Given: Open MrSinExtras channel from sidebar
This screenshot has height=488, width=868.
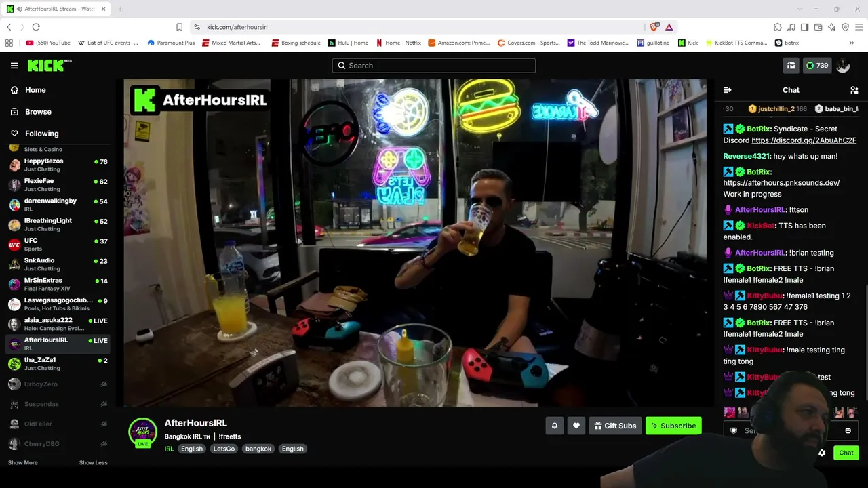Looking at the screenshot, I should pyautogui.click(x=58, y=284).
